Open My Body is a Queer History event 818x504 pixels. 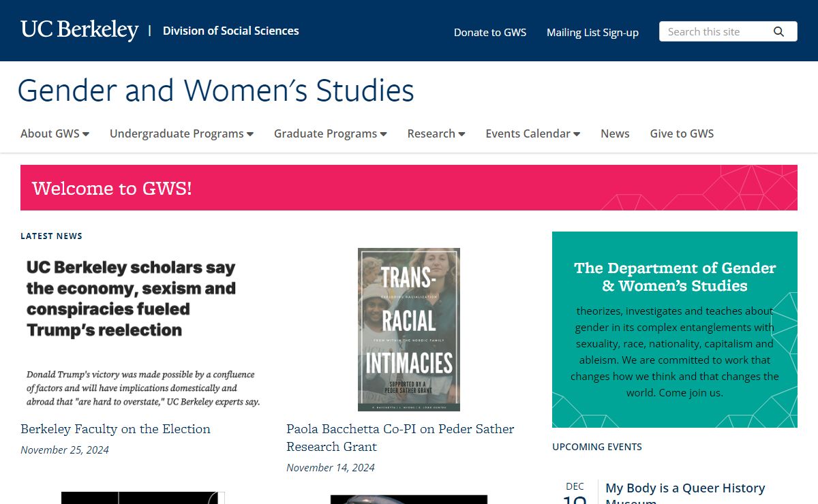[685, 494]
